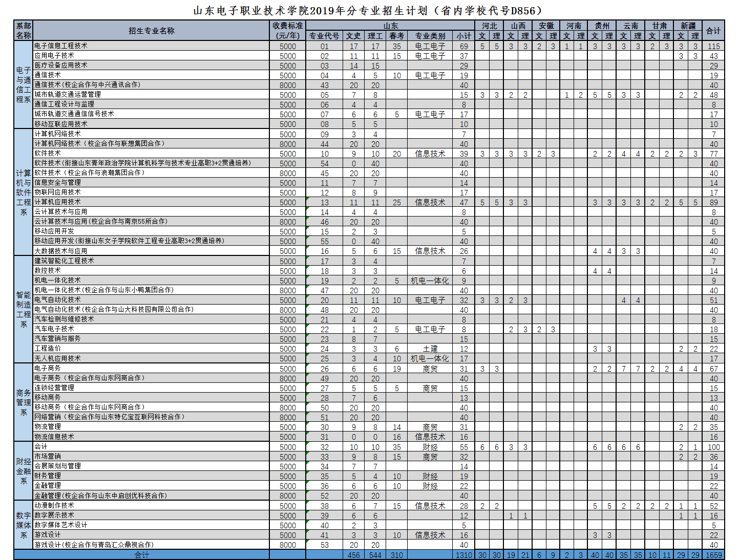
Task: Select major name "物联网应用技术"
Action: click(x=57, y=192)
